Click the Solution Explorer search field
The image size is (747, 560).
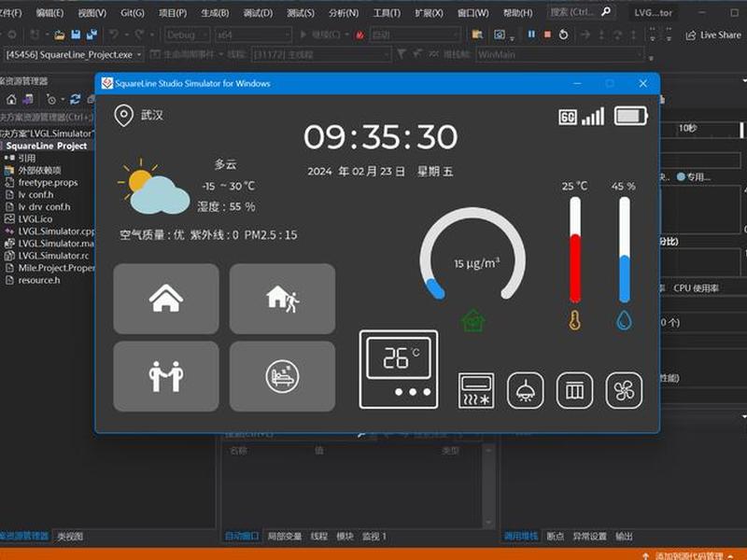47,117
